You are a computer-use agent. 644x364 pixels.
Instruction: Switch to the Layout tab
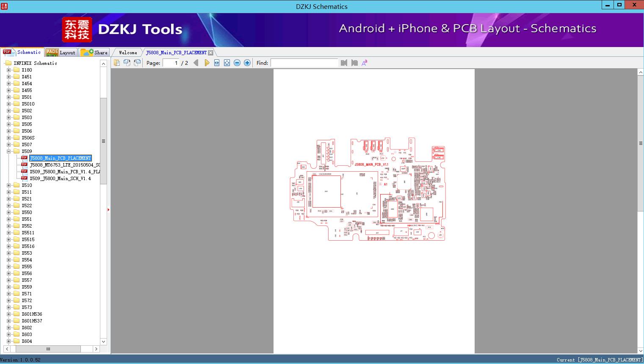[61, 53]
